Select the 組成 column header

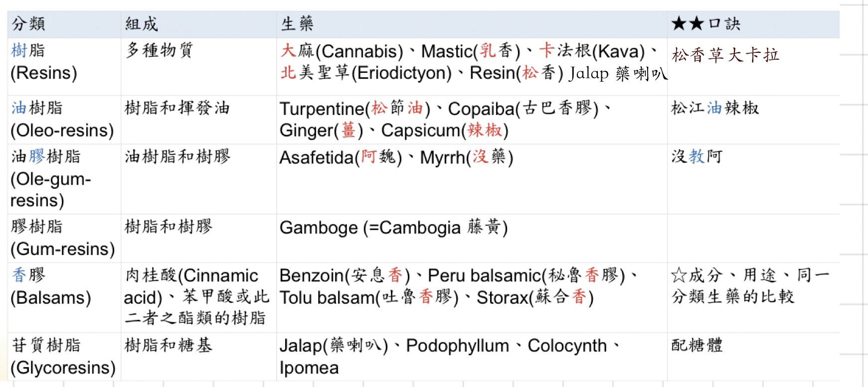tap(142, 23)
